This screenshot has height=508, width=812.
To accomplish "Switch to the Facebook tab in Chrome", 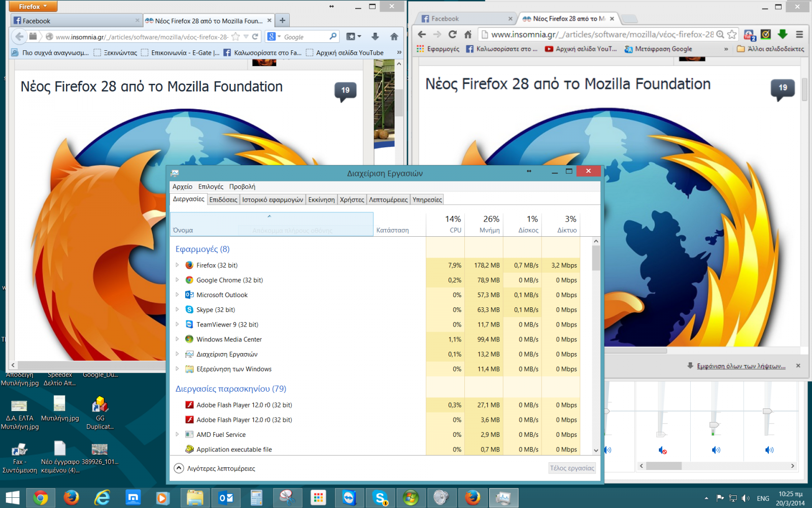I will (464, 19).
